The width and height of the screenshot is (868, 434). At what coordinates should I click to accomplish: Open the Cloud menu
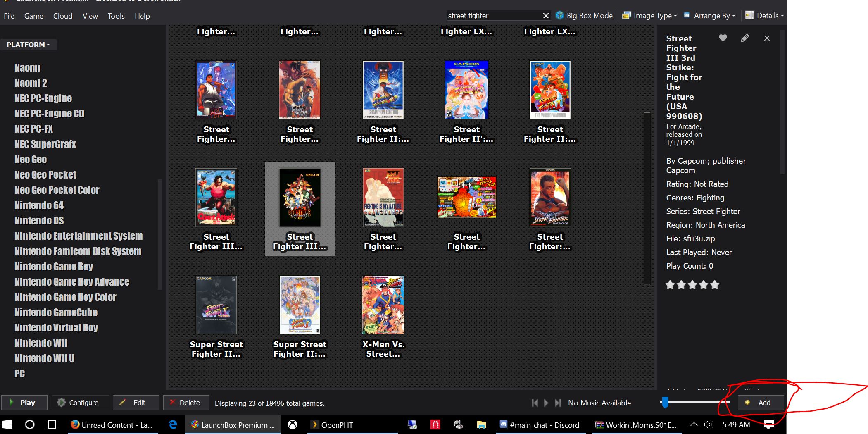[x=63, y=16]
